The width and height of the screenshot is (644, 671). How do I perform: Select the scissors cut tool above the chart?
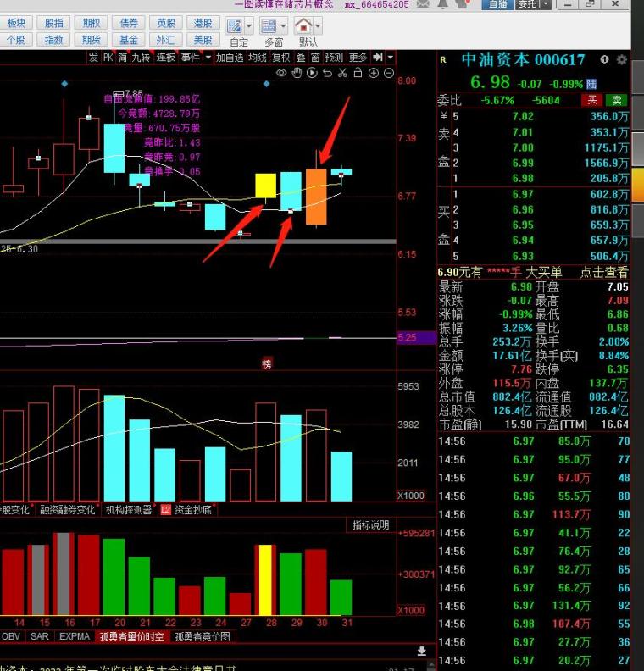[x=342, y=73]
